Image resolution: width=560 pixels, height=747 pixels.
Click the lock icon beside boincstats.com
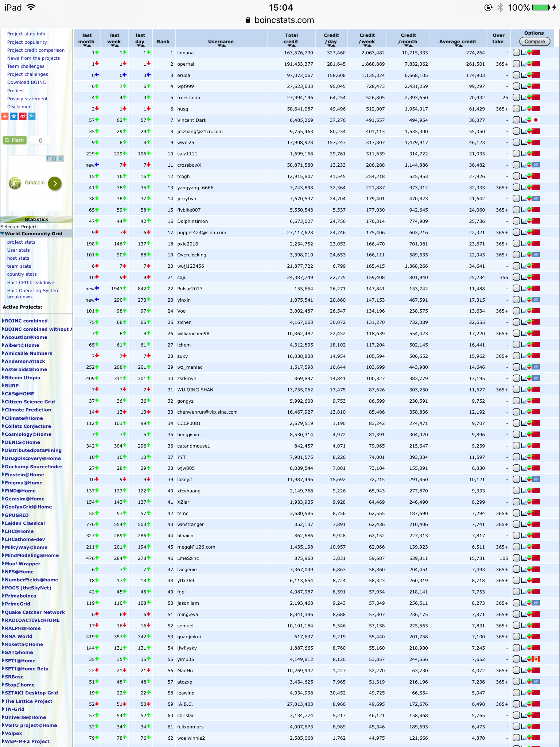(248, 20)
